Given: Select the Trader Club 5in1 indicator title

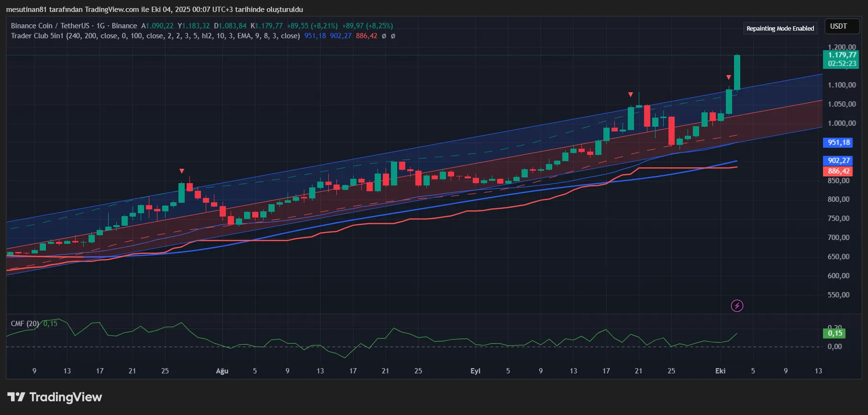Looking at the screenshot, I should pos(37,36).
